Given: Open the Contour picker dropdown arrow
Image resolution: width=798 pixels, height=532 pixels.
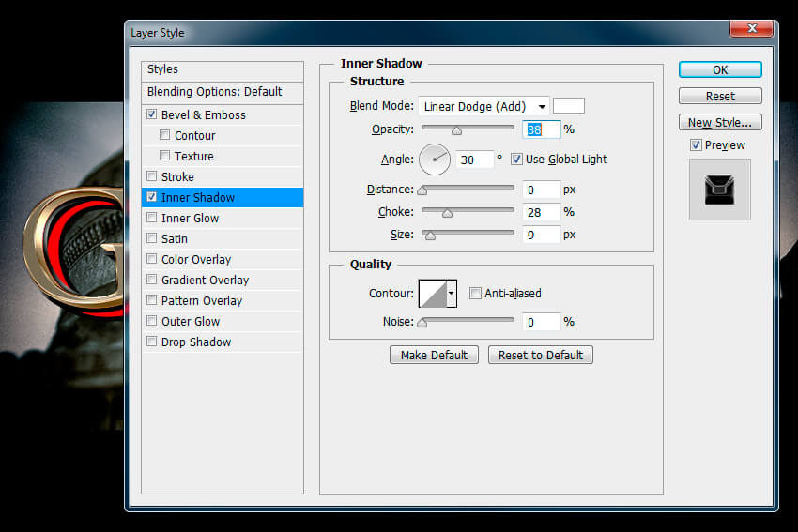Looking at the screenshot, I should 451,294.
